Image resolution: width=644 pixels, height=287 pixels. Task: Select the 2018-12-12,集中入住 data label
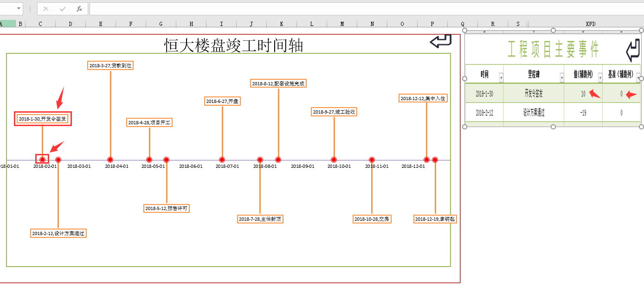point(423,98)
